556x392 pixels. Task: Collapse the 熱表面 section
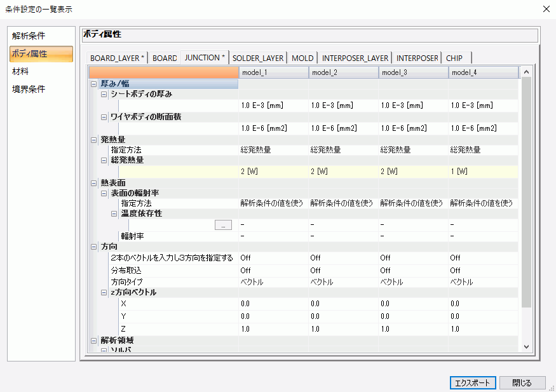click(x=94, y=182)
